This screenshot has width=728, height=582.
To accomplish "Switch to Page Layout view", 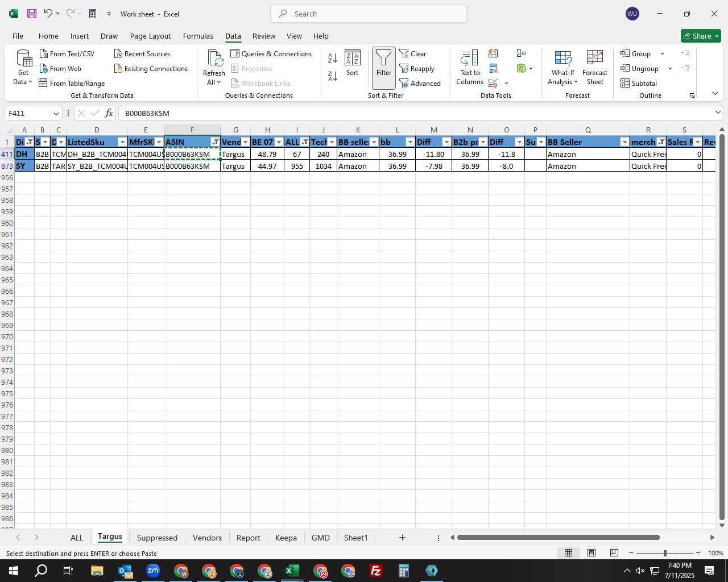I will click(591, 553).
